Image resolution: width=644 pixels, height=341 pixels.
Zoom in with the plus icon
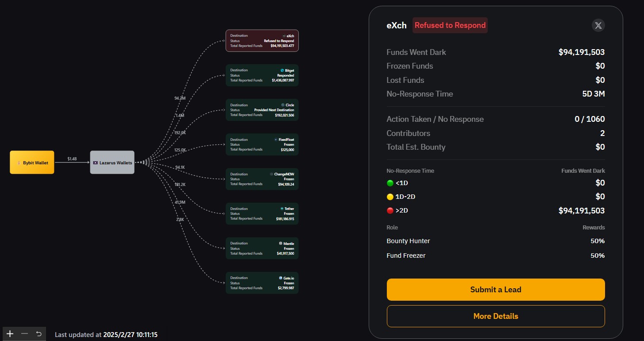click(x=10, y=333)
